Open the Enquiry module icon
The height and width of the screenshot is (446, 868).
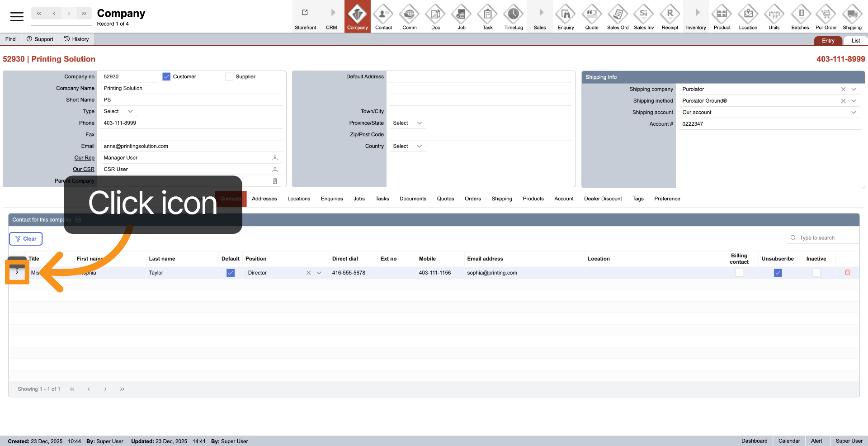click(x=566, y=15)
